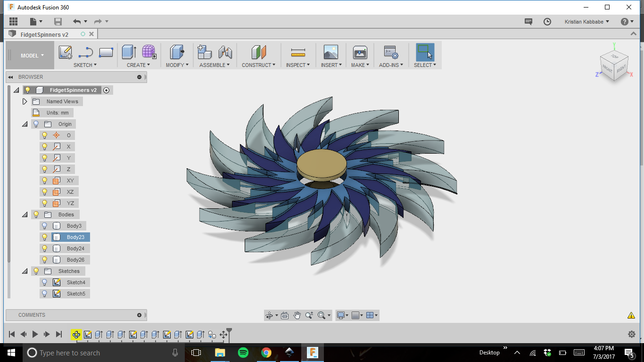Image resolution: width=644 pixels, height=362 pixels.
Task: Expand the Named Views folder
Action: pyautogui.click(x=25, y=101)
